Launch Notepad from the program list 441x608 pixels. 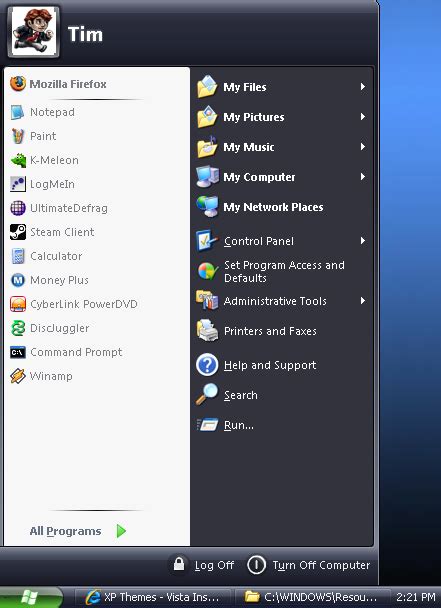(97, 112)
